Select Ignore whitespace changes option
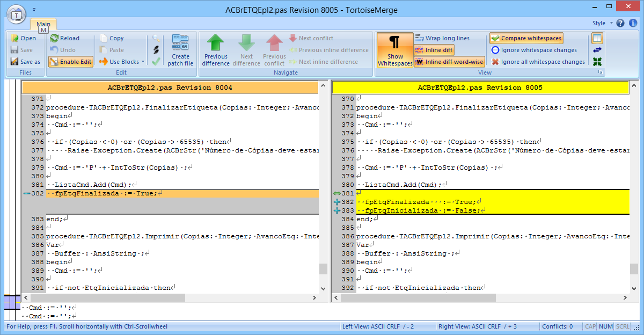The image size is (644, 335). coord(534,50)
